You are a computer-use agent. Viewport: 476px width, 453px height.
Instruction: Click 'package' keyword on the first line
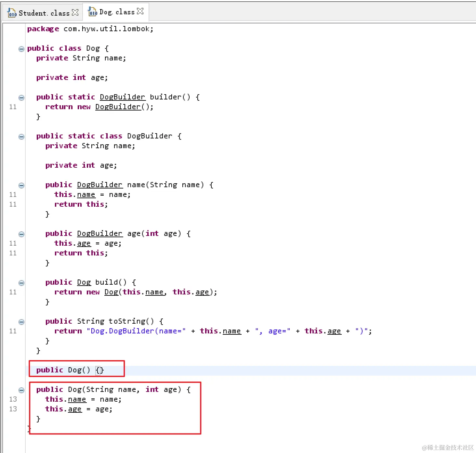pos(43,29)
